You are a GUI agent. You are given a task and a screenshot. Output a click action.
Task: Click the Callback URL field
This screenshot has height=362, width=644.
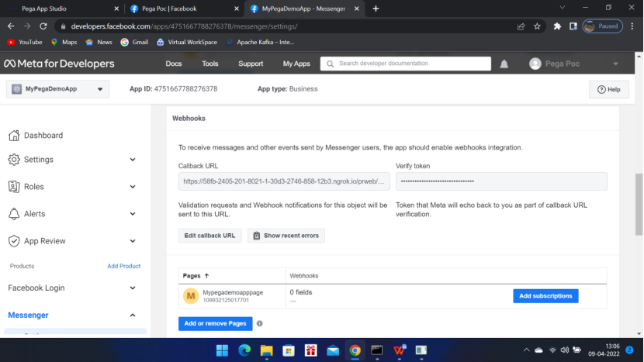click(284, 181)
